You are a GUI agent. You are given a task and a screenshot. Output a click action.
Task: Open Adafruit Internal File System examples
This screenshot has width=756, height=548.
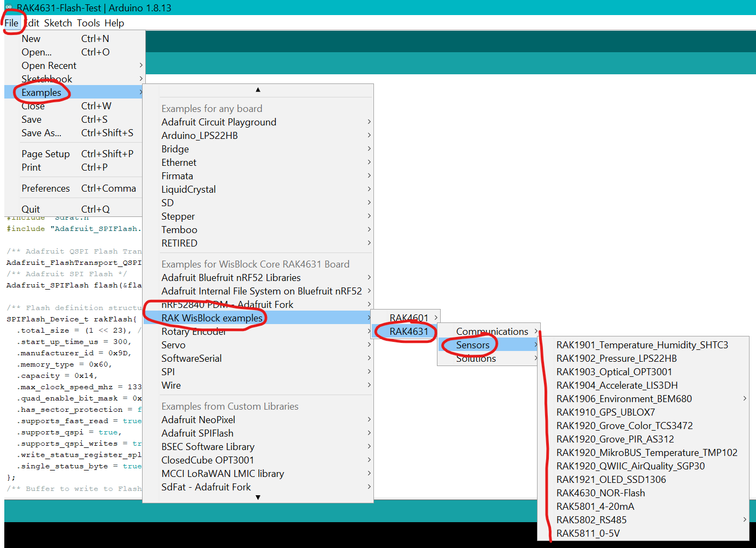click(x=258, y=291)
